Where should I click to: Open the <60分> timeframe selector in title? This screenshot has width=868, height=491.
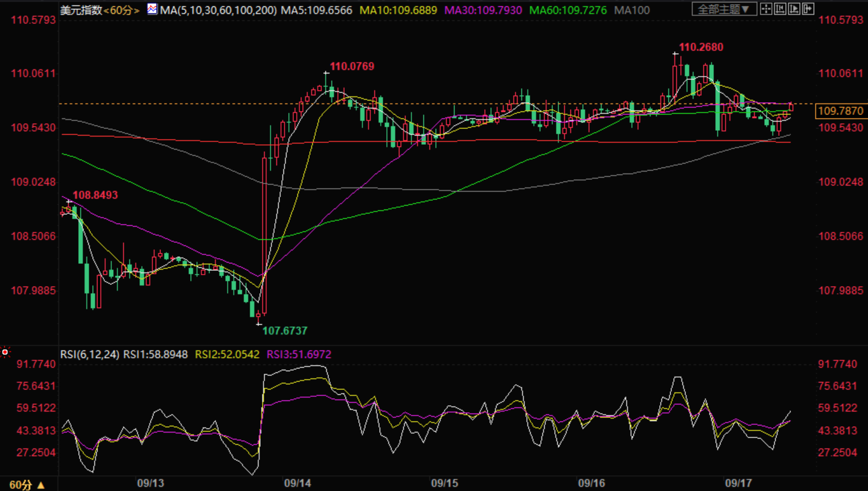[121, 10]
